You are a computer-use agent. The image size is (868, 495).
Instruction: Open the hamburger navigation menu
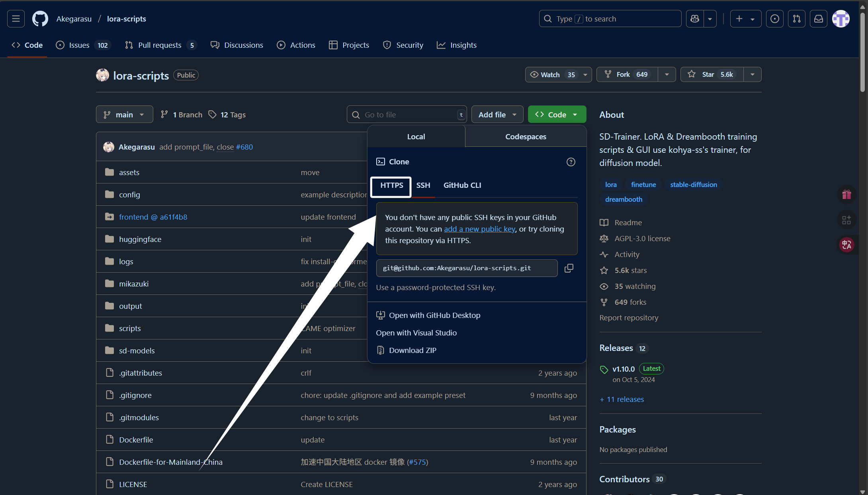click(x=16, y=19)
